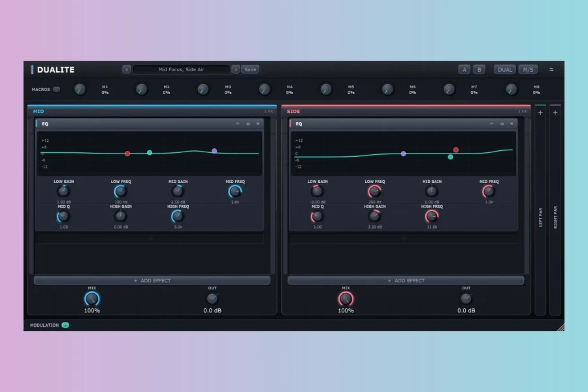Click the M3 macro knob
This screenshot has height=392, width=588.
point(203,90)
